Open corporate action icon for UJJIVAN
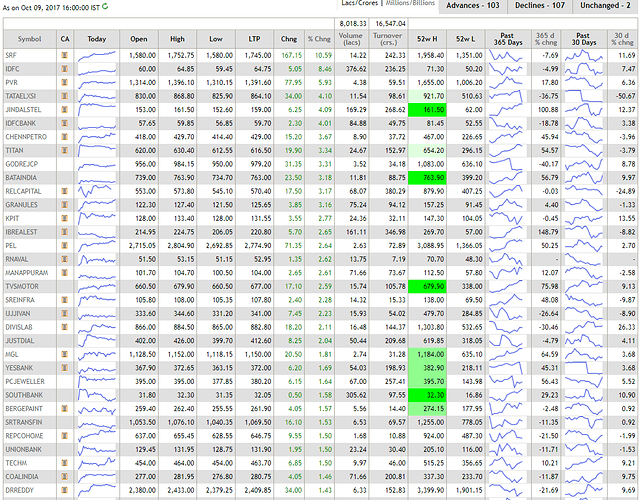 pyautogui.click(x=64, y=313)
